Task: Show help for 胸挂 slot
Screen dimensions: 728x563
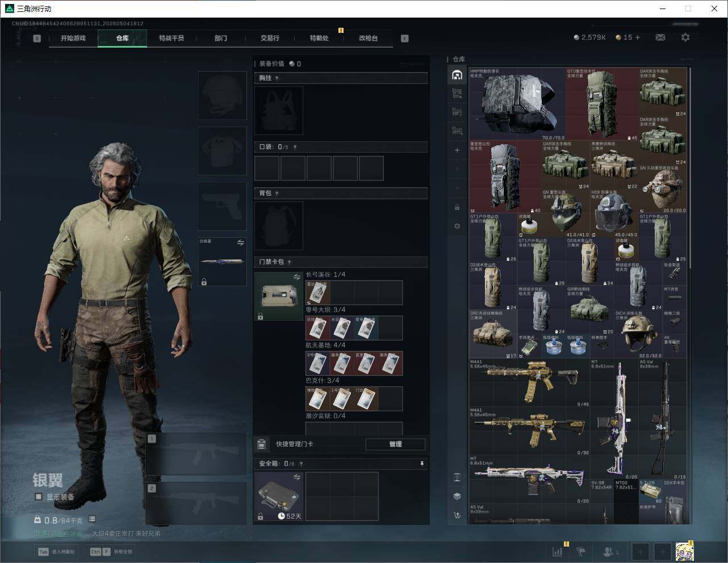Action: [x=277, y=78]
